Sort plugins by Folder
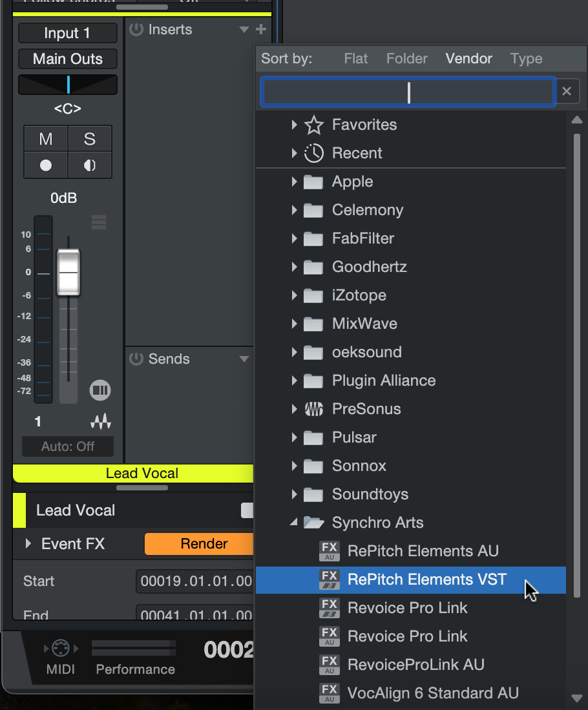This screenshot has width=588, height=710. (x=407, y=59)
